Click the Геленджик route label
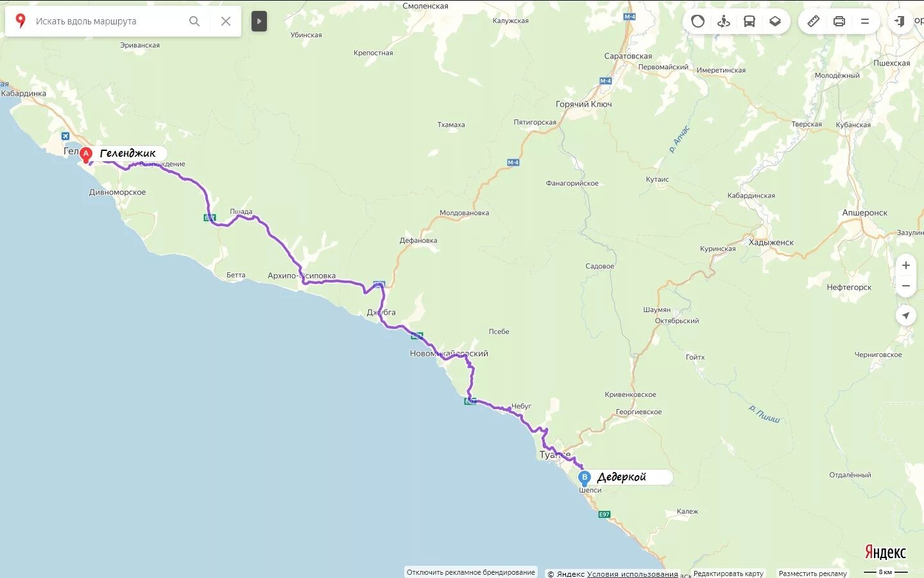This screenshot has width=924, height=578. (x=128, y=153)
